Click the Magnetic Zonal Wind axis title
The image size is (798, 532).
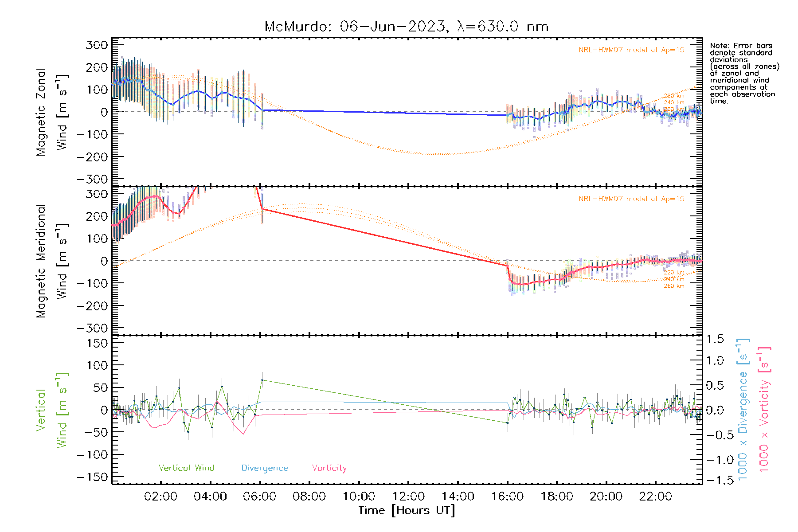point(51,112)
